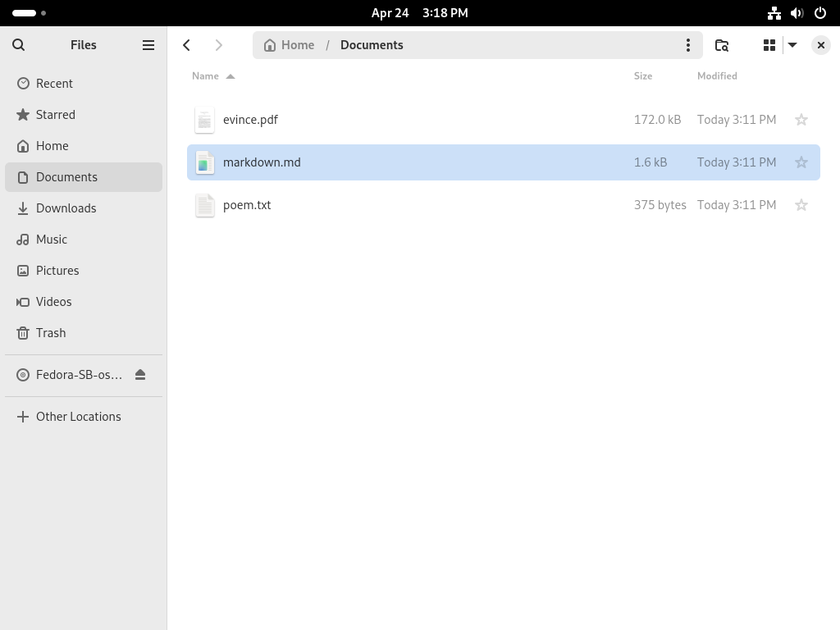This screenshot has width=840, height=630.
Task: Open Recent in the sidebar
Action: click(84, 84)
